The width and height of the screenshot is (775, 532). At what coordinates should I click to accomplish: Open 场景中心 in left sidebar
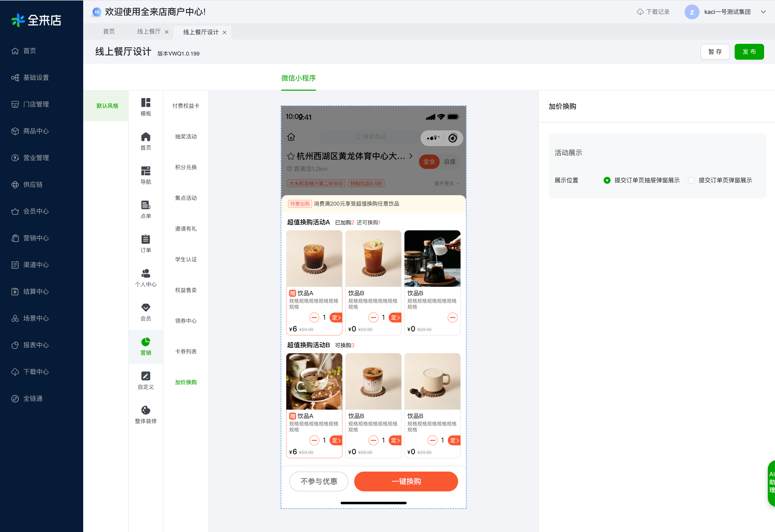(x=30, y=318)
